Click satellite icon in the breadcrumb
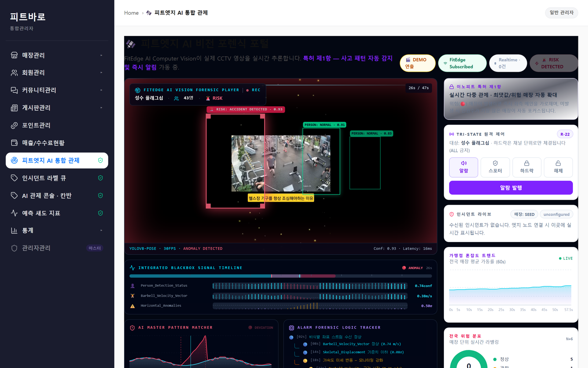 coord(149,13)
